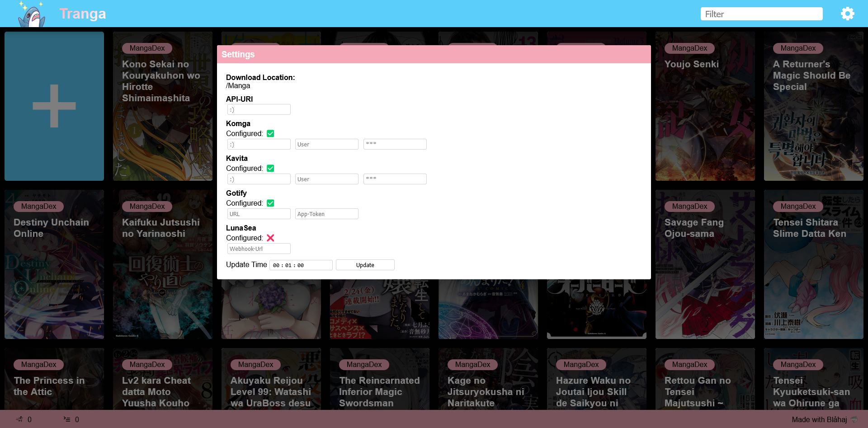This screenshot has height=428, width=868.
Task: Click the Blahaj icon beside Made with Blåhaj
Action: click(x=854, y=419)
